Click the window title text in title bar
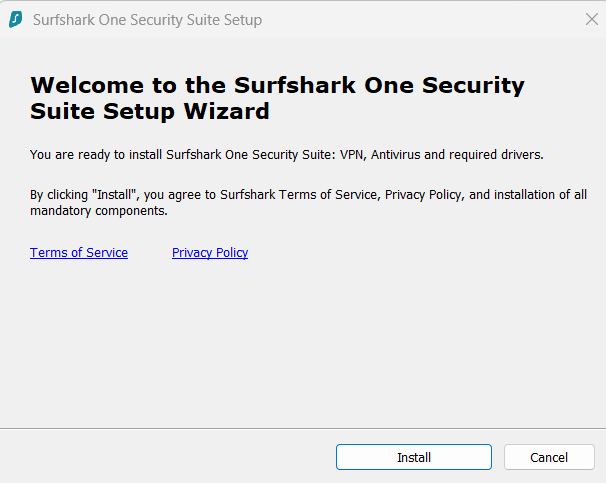The image size is (606, 483). [x=147, y=20]
